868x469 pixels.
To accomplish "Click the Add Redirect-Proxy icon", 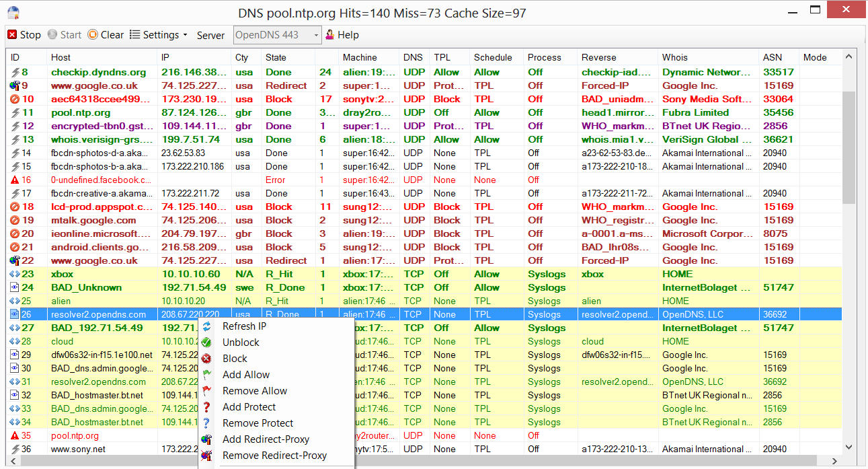I will pos(206,439).
